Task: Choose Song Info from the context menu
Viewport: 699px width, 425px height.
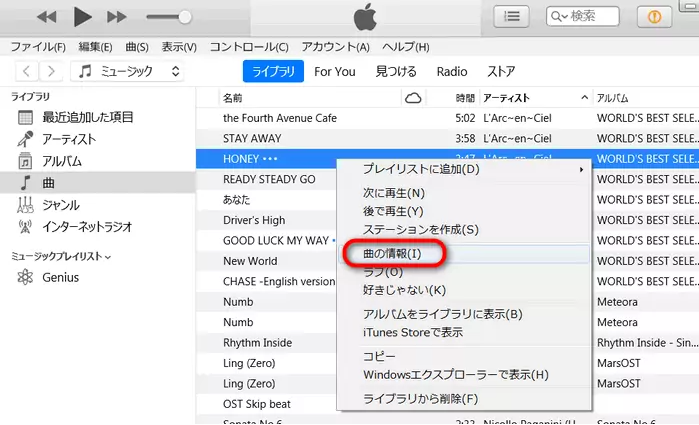Action: click(x=392, y=254)
